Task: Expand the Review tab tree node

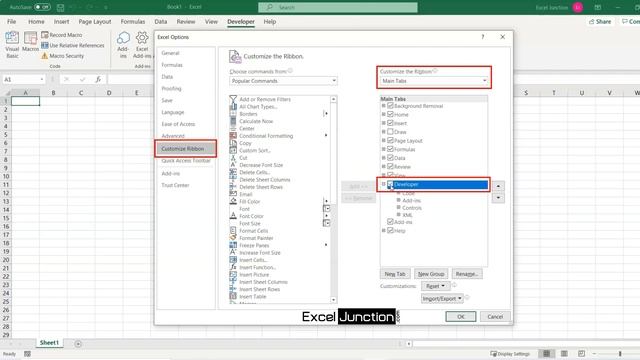Action: pos(384,167)
